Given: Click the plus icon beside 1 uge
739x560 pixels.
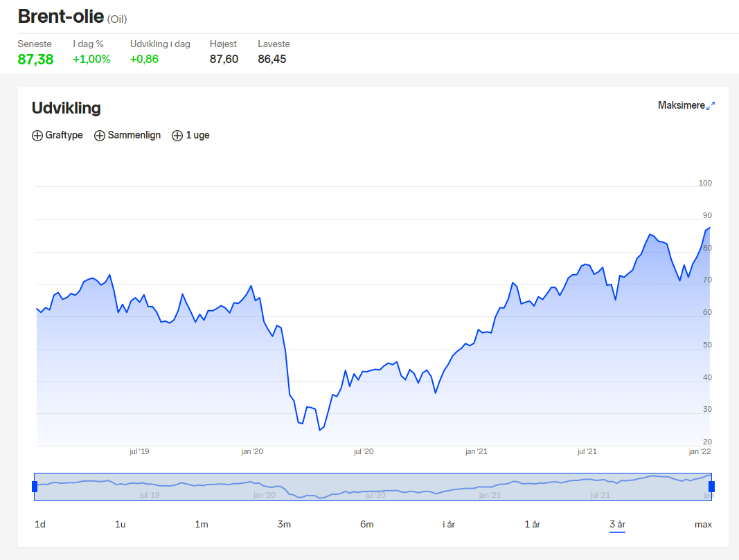Looking at the screenshot, I should 177,136.
